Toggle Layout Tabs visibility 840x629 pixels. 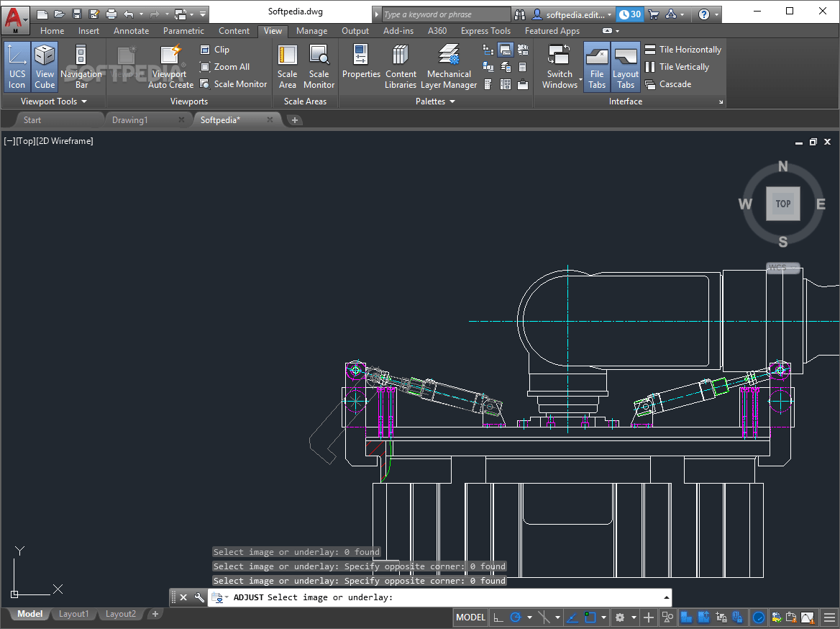point(625,65)
